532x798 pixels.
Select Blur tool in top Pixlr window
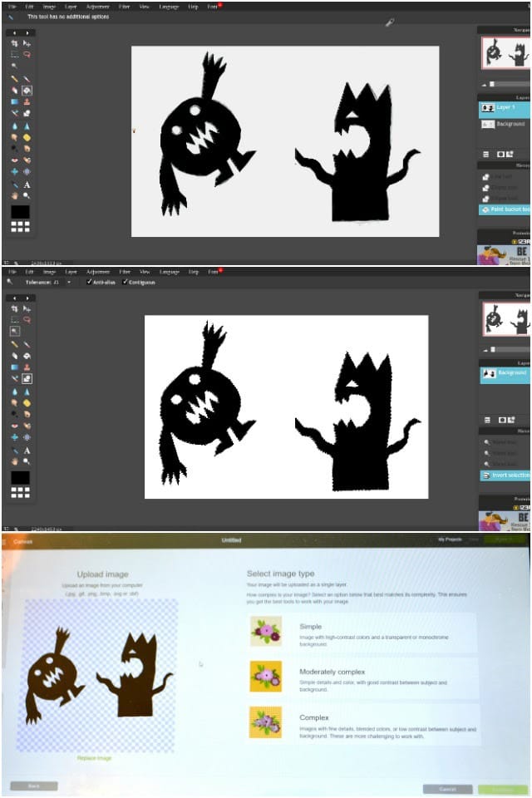[x=14, y=126]
